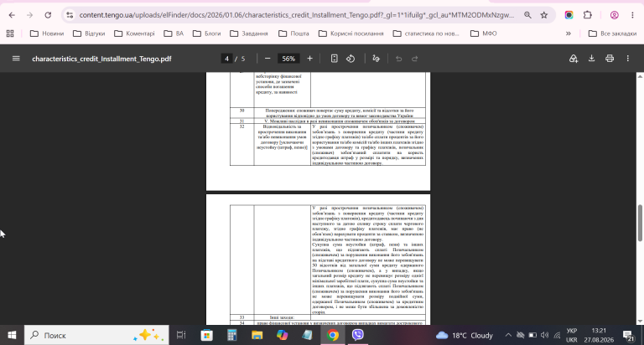
Task: Open site information icon in address bar
Action: (x=70, y=15)
